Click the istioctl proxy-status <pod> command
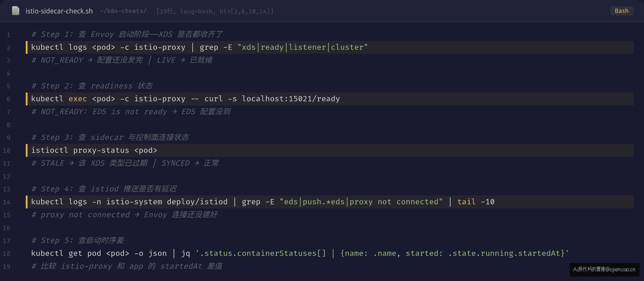Viewport: 644px width, 281px height. click(x=94, y=150)
